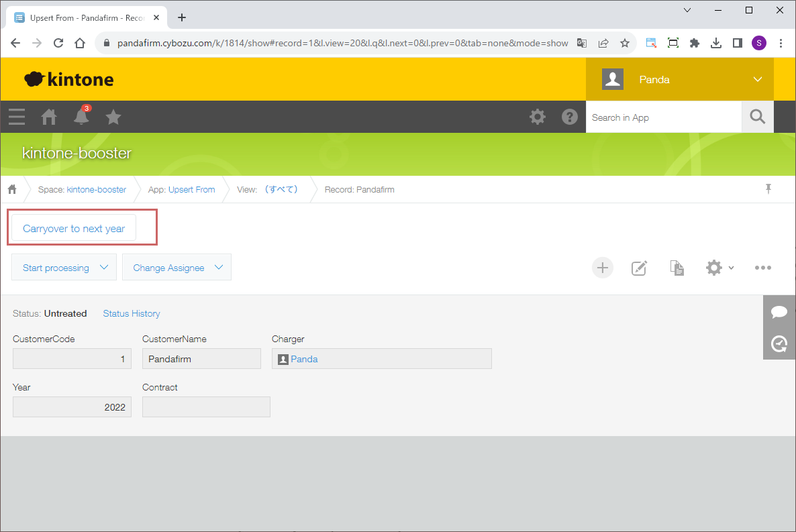Show the record change history icon
This screenshot has width=796, height=532.
779,344
